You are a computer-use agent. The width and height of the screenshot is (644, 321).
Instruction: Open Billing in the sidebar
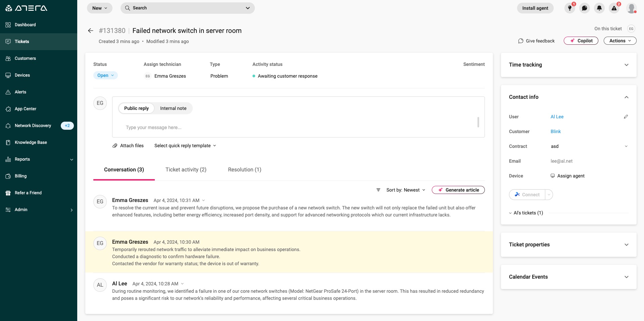(39, 176)
